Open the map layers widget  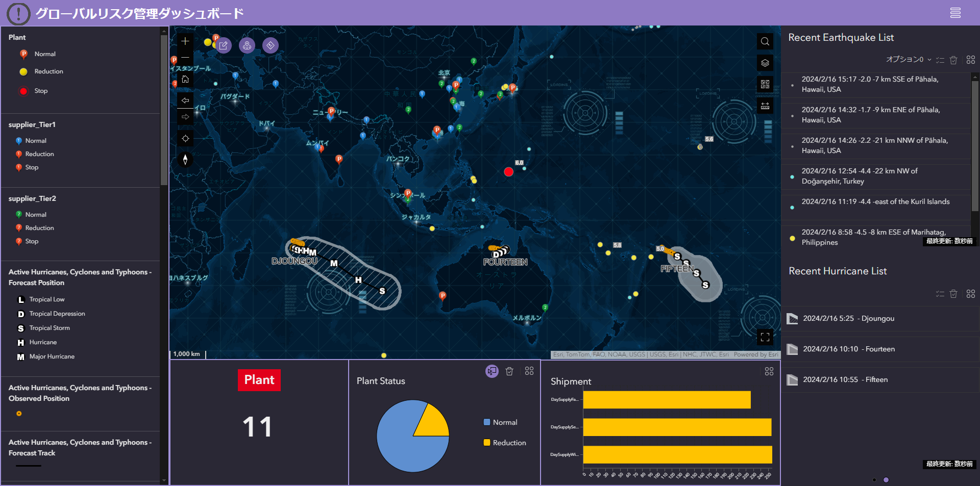(x=765, y=63)
